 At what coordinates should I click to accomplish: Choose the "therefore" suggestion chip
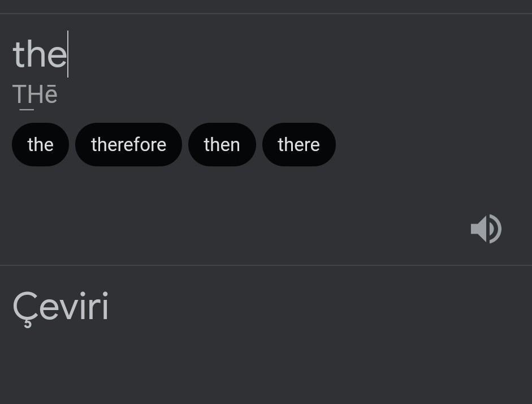(x=128, y=145)
